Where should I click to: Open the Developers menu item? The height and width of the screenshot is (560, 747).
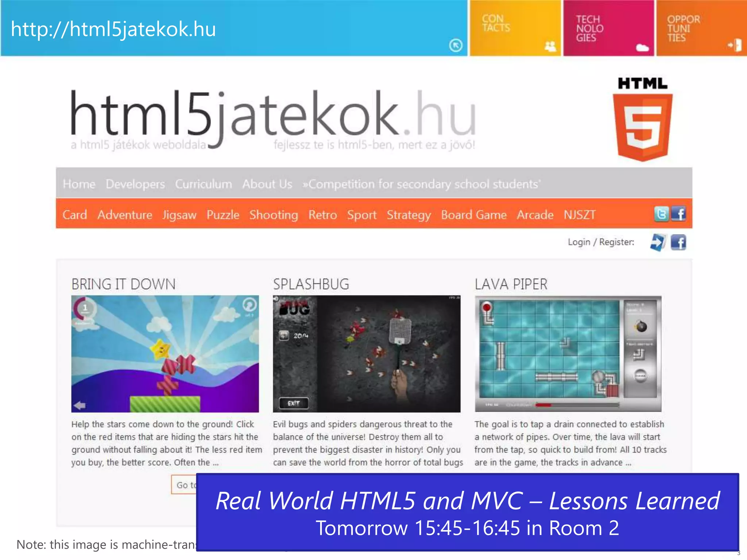[135, 184]
